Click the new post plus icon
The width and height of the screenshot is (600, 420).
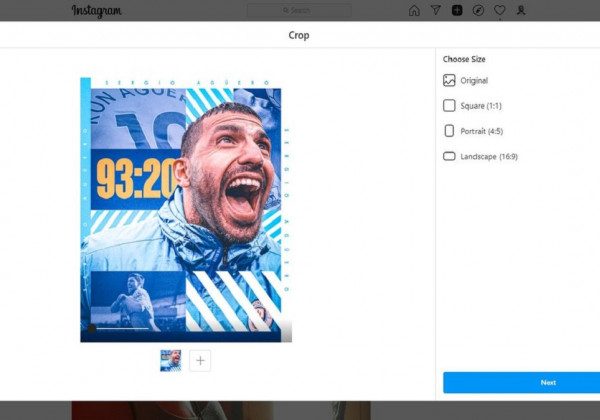pos(457,11)
